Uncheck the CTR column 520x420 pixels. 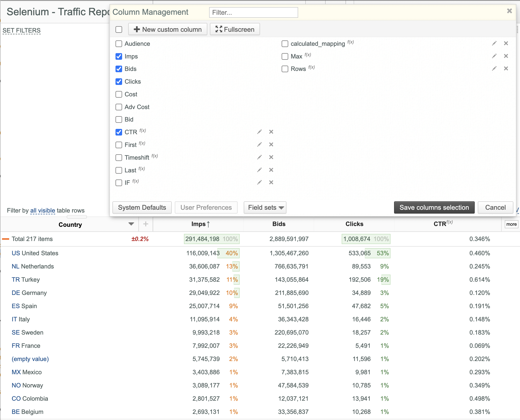point(119,132)
